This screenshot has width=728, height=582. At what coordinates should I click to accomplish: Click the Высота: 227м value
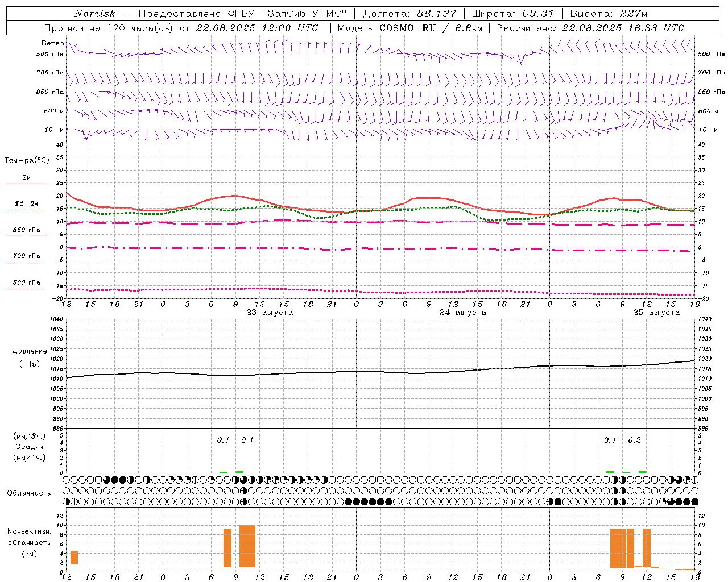click(609, 14)
